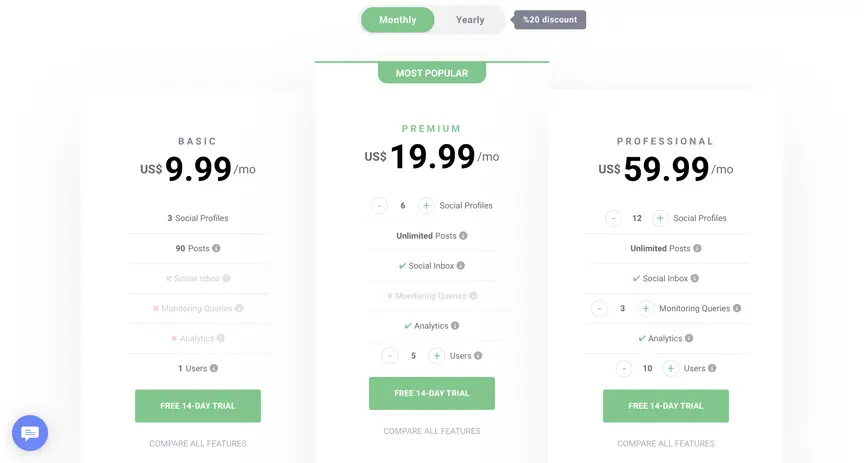This screenshot has width=864, height=463.
Task: Decrease Premium Social Profiles count
Action: click(380, 206)
